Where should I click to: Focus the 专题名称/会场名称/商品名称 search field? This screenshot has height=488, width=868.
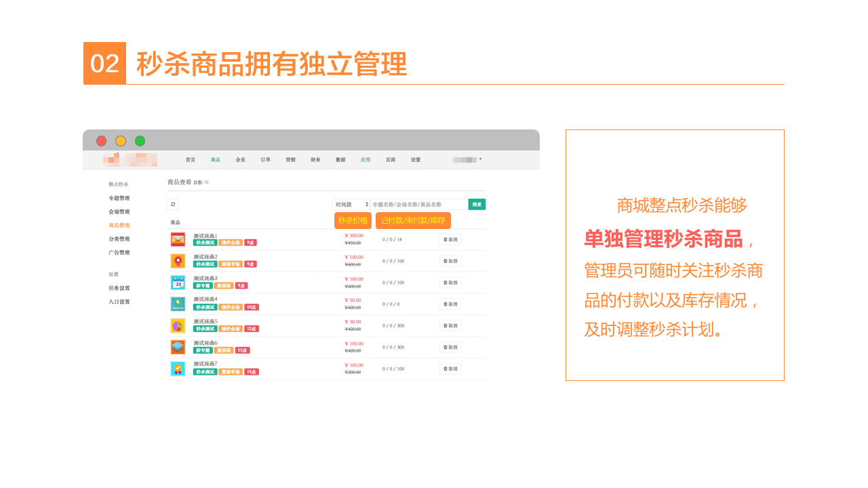418,204
